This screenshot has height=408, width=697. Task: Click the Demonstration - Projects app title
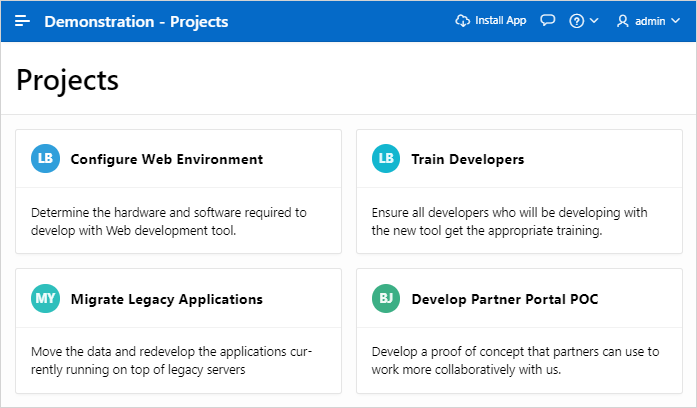point(136,21)
